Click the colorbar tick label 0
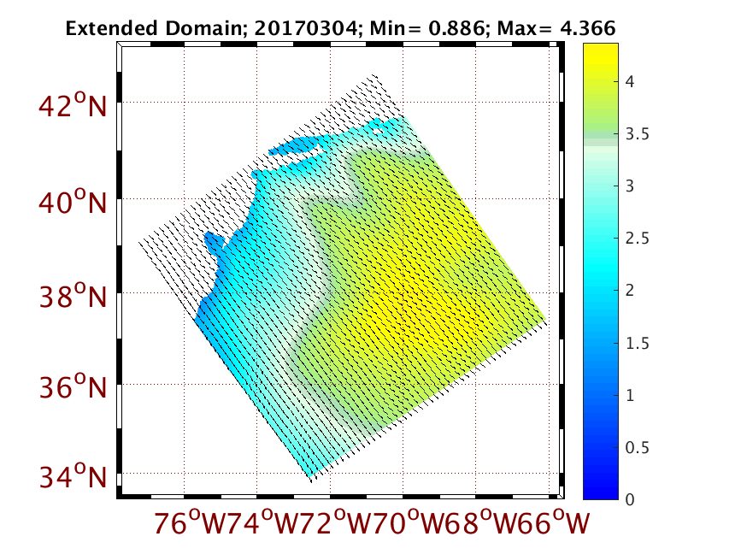747x560 pixels. (630, 499)
